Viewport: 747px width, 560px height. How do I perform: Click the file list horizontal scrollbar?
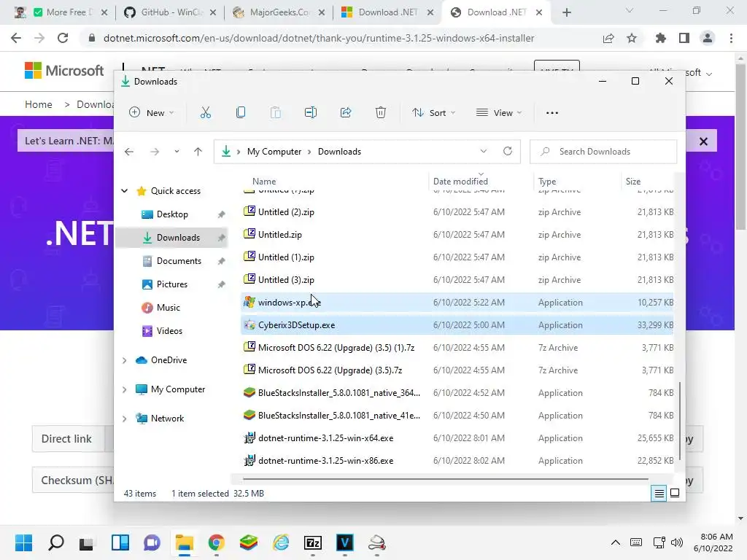446,478
